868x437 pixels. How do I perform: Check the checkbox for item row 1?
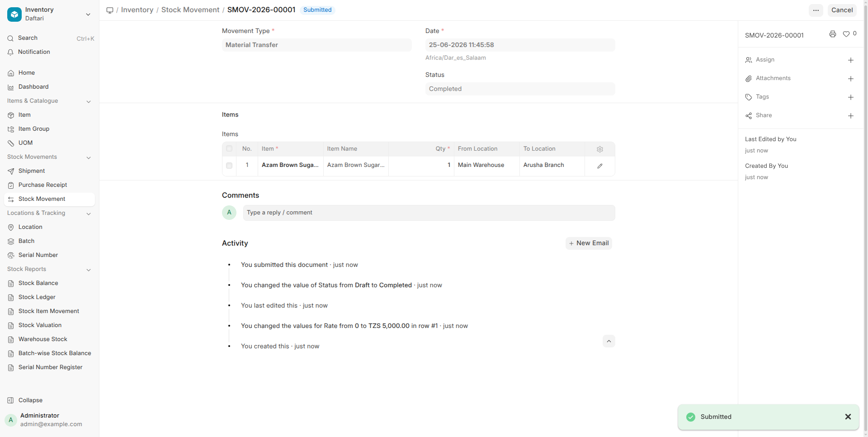click(229, 166)
